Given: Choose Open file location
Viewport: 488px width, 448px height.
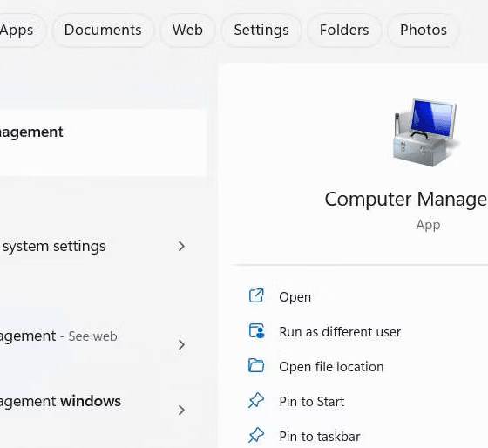Looking at the screenshot, I should pyautogui.click(x=331, y=367).
